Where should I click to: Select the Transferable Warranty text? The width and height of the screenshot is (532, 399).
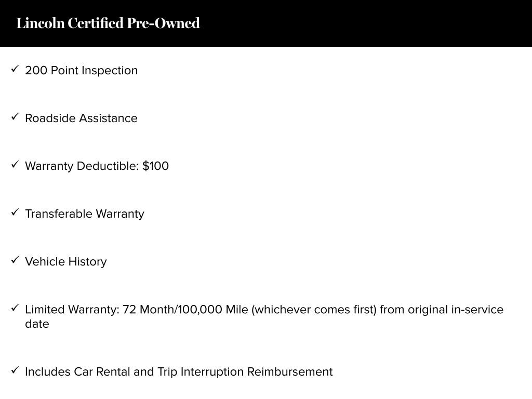tap(84, 214)
